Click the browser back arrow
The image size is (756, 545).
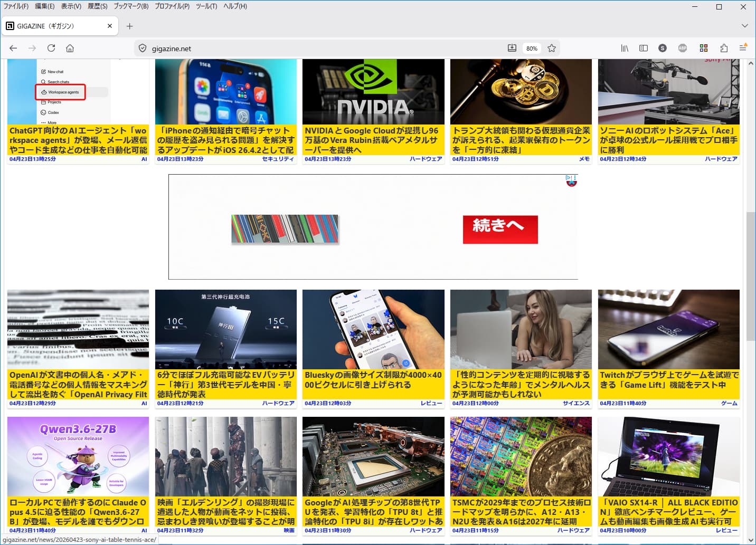[13, 48]
